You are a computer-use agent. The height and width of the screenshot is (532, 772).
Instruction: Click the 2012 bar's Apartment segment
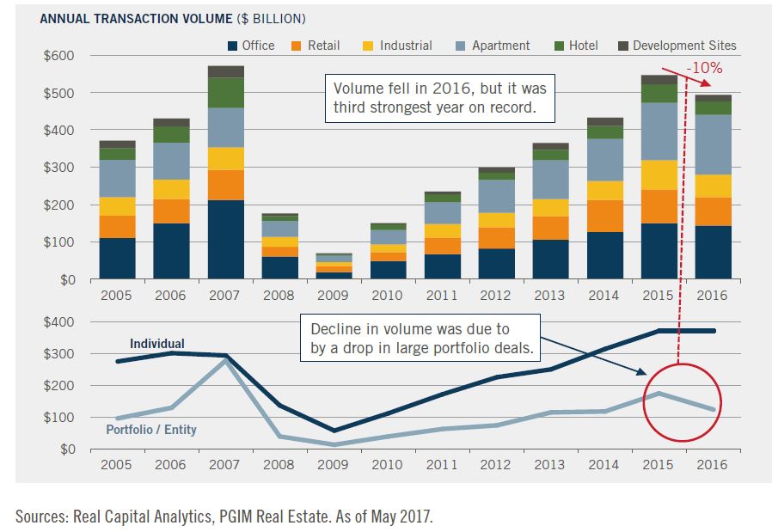496,196
